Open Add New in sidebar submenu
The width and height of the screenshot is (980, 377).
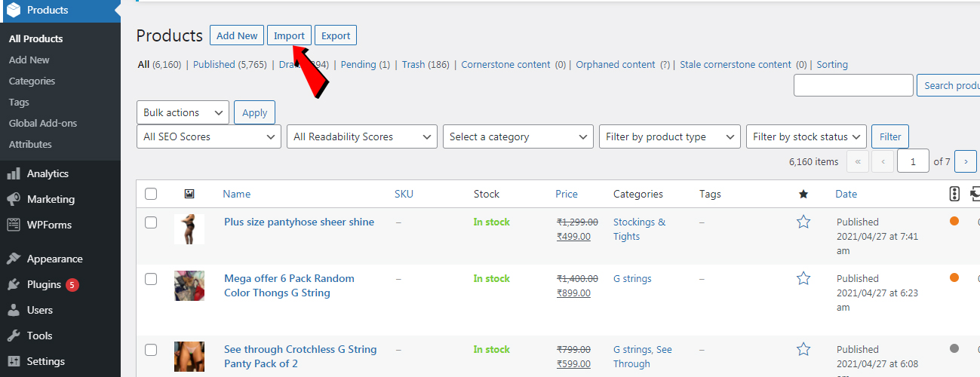(x=29, y=60)
